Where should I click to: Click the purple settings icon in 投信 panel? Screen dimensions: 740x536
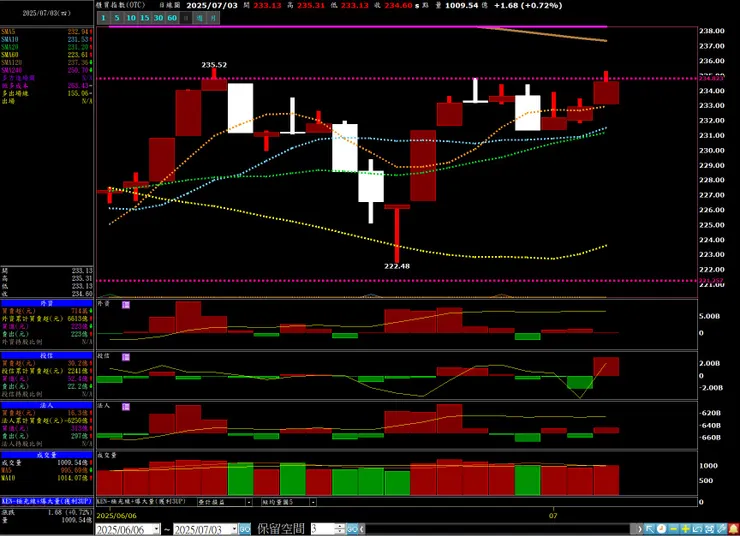coord(126,357)
